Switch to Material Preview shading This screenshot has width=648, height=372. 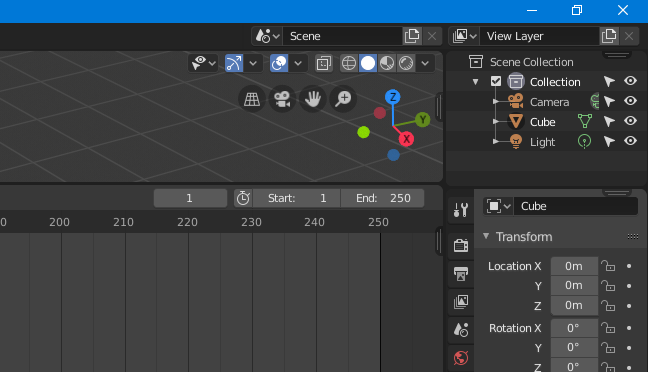(x=387, y=63)
